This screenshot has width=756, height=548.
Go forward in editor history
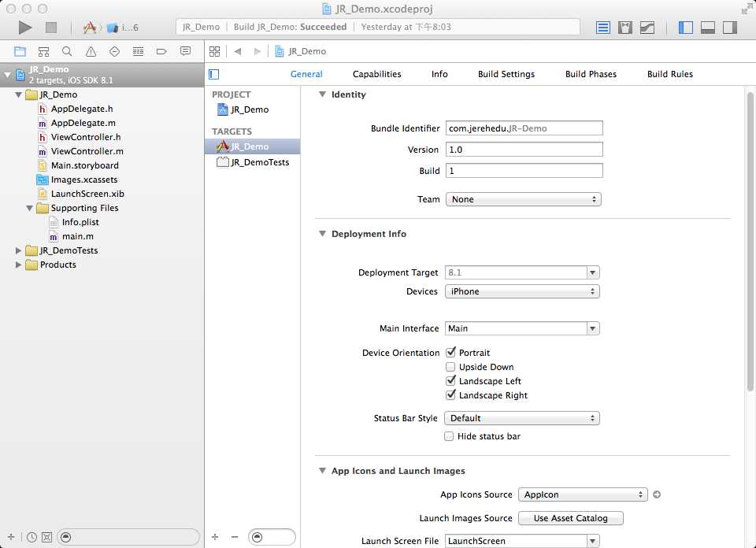pyautogui.click(x=257, y=51)
